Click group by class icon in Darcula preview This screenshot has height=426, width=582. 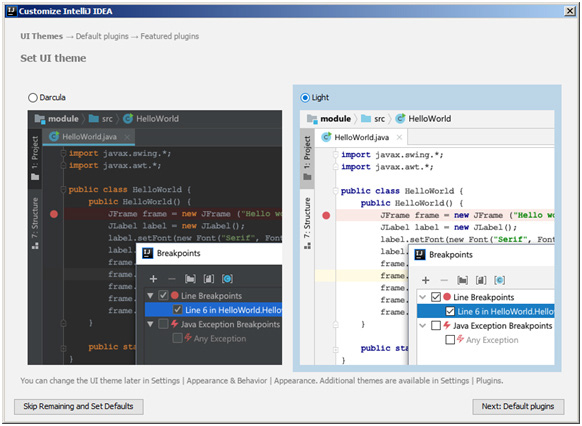tap(227, 279)
